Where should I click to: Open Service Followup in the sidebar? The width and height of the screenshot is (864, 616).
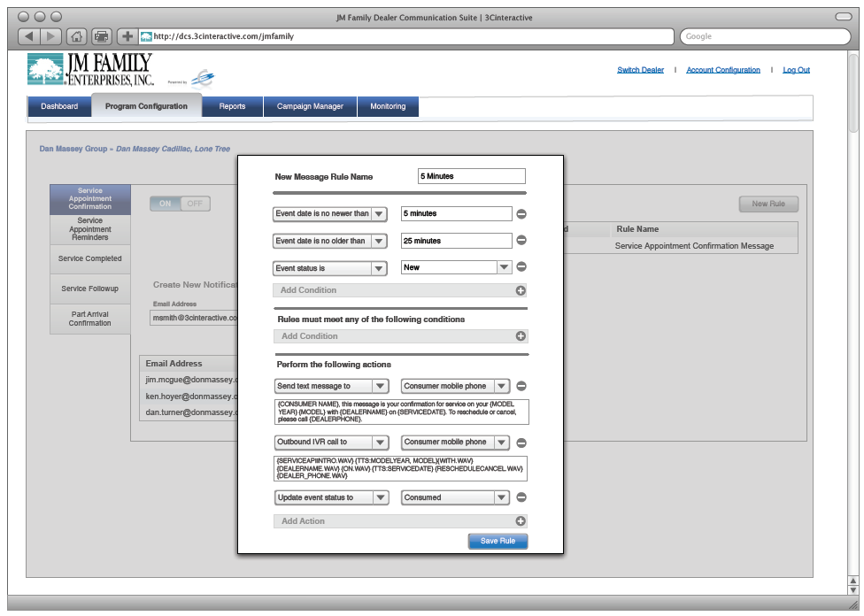point(90,289)
